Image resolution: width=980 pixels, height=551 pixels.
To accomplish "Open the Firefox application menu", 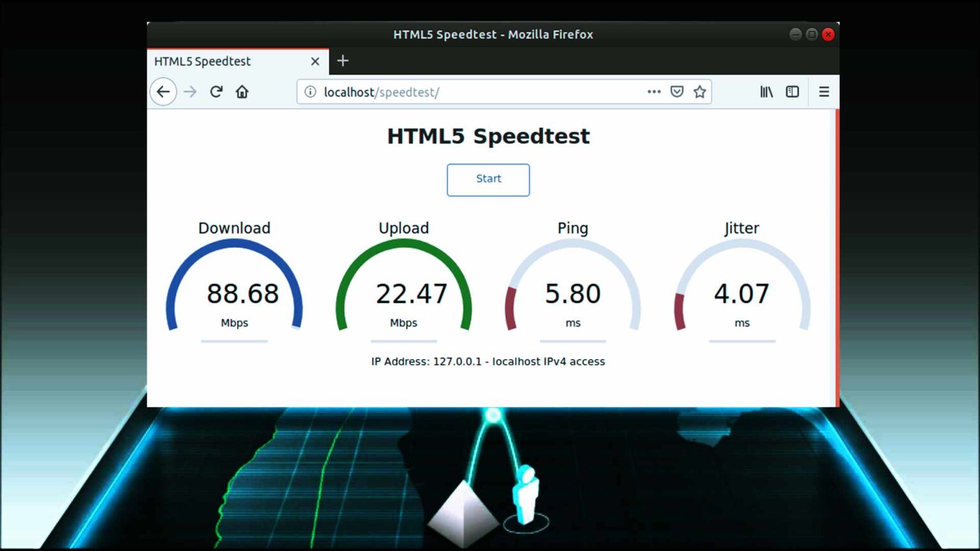I will [824, 91].
